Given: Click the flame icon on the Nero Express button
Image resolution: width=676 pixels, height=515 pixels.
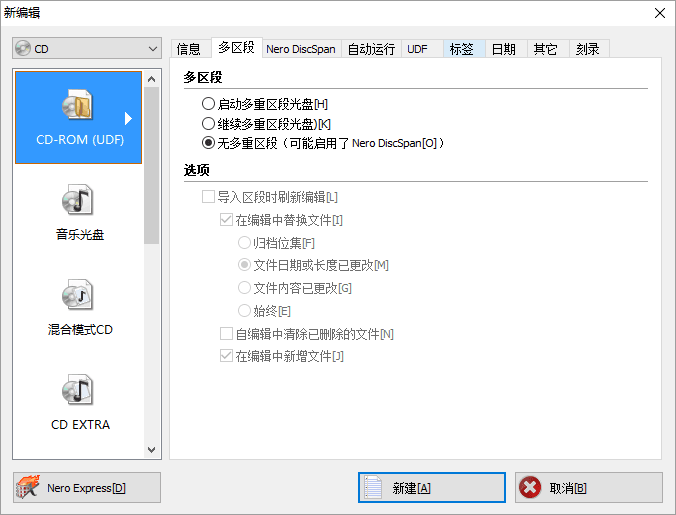Looking at the screenshot, I should 28,487.
